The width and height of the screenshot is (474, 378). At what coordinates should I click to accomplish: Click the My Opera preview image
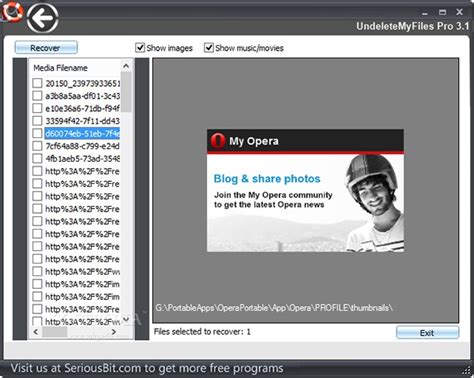[305, 190]
